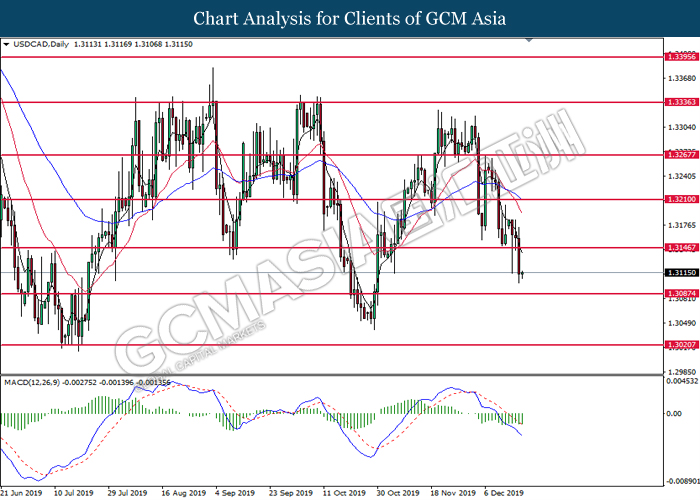The image size is (700, 500).
Task: Click the small triangle before USDCAD,Daily
Action: coord(7,45)
